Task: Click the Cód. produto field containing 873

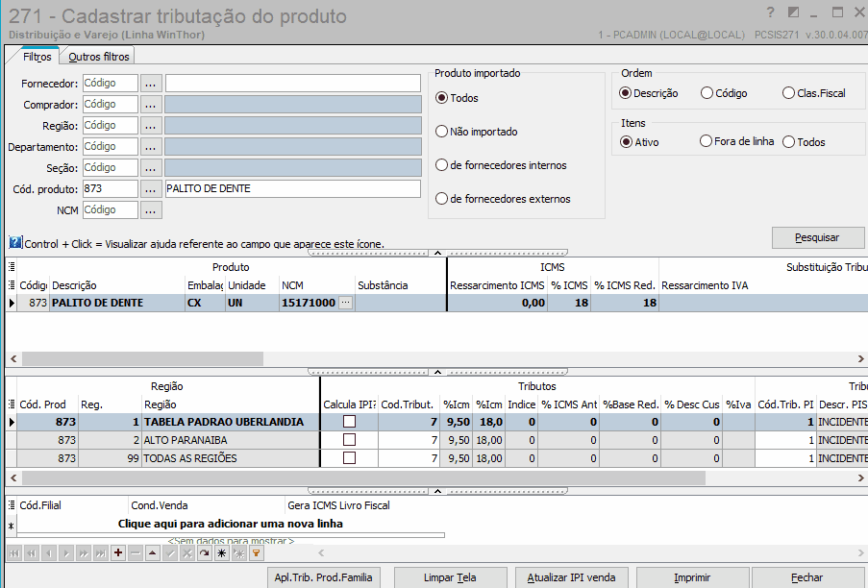Action: point(111,188)
